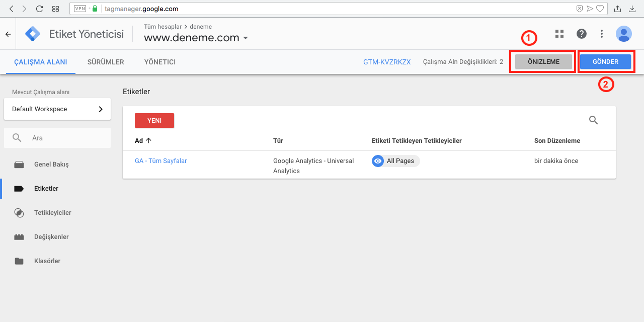Image resolution: width=644 pixels, height=322 pixels.
Task: Click the ÖNİZLEME preview button
Action: (x=543, y=62)
